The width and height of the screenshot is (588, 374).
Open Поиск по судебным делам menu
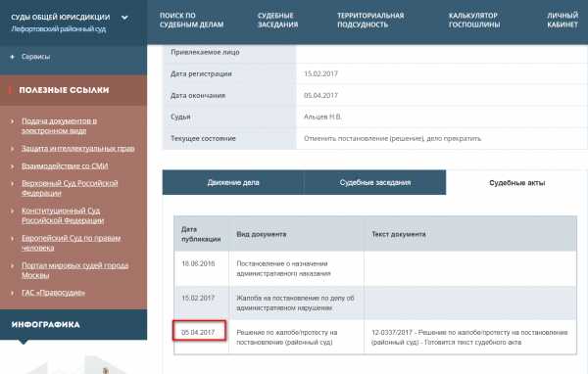tap(191, 21)
